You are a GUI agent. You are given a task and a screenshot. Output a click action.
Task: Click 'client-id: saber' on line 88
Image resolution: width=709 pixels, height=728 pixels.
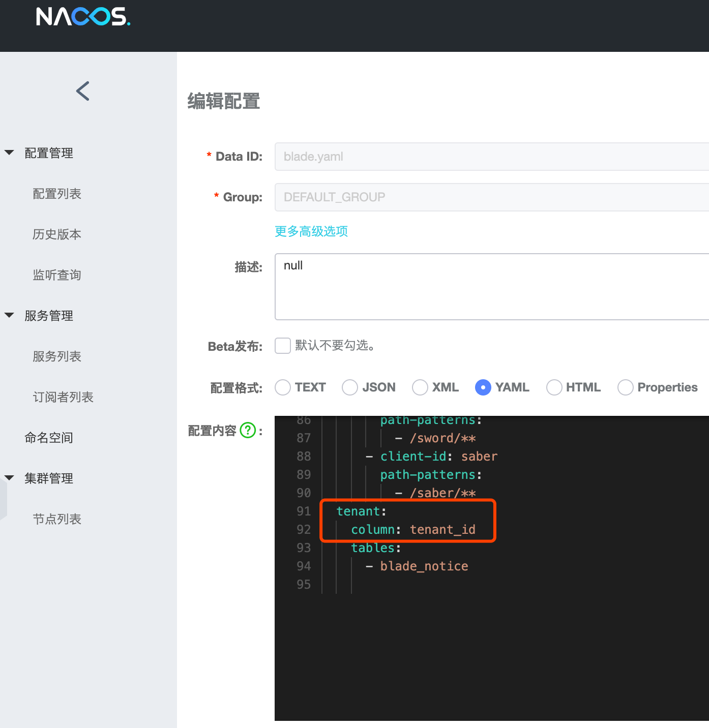click(439, 456)
